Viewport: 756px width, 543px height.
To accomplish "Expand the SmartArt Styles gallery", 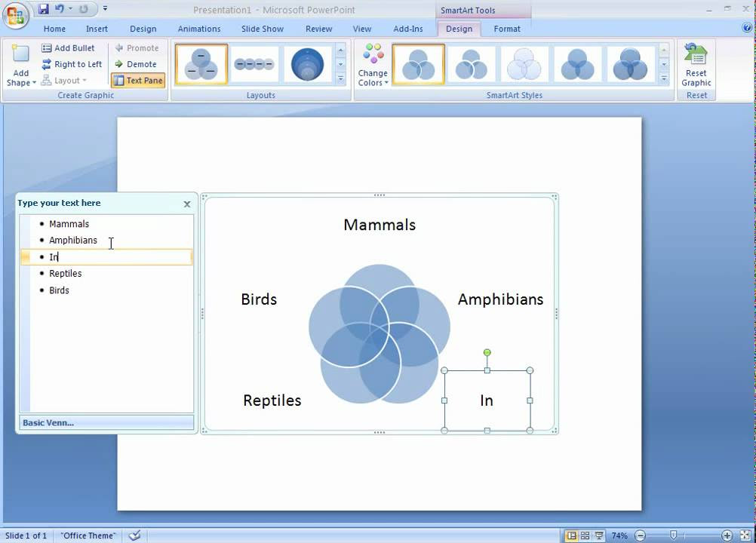I will click(x=664, y=78).
